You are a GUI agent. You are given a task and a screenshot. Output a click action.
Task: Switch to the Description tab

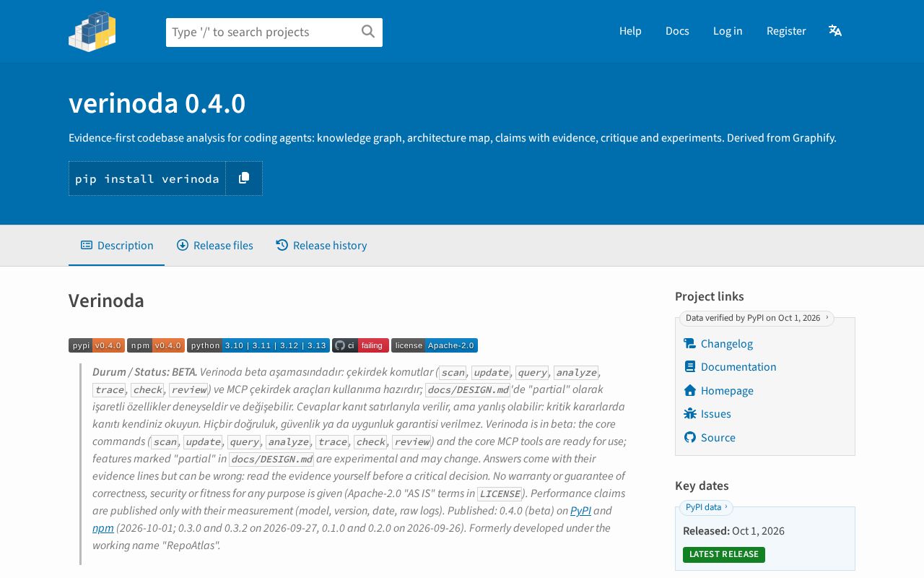pos(117,246)
